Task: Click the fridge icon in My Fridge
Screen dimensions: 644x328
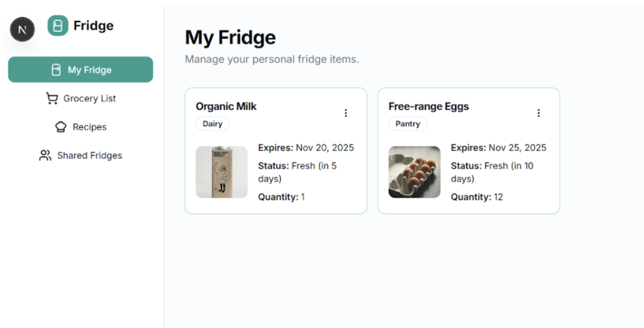Action: [x=56, y=70]
